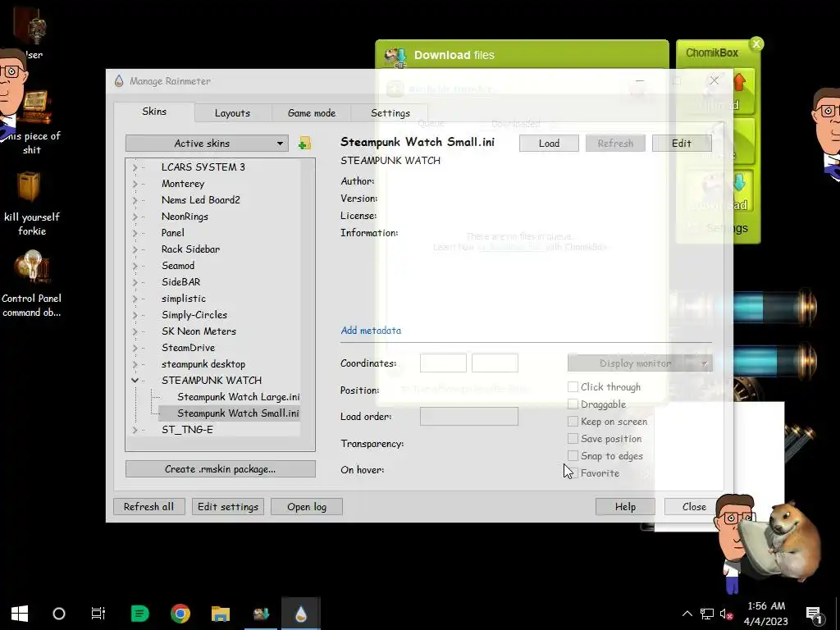Expand the LCARS SYSTEM 3 tree node
The image size is (840, 630).
[135, 167]
